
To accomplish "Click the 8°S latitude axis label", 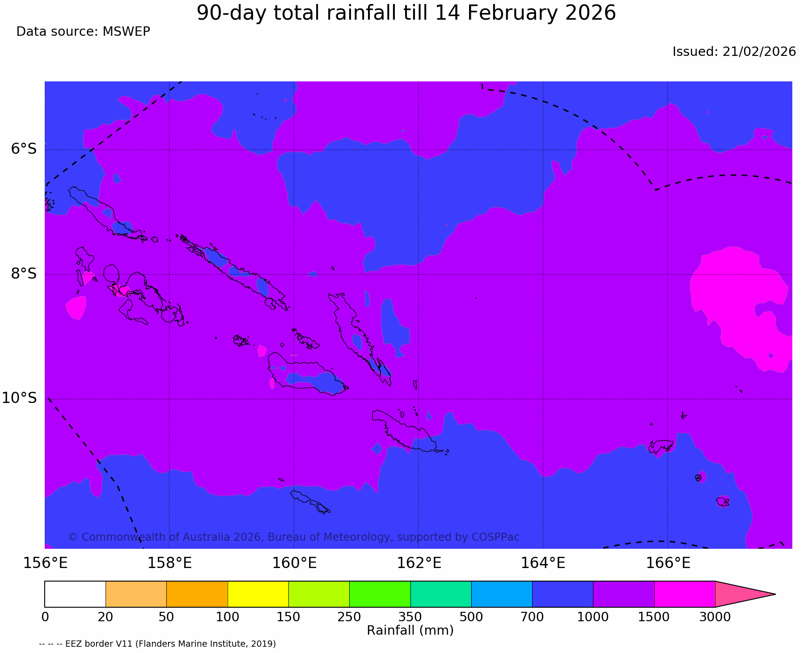I will click(24, 274).
